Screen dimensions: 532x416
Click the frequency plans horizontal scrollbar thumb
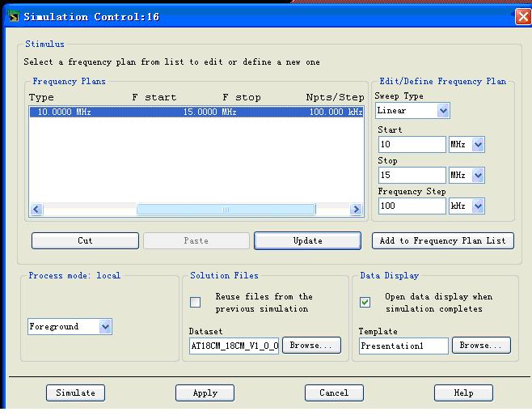226,210
